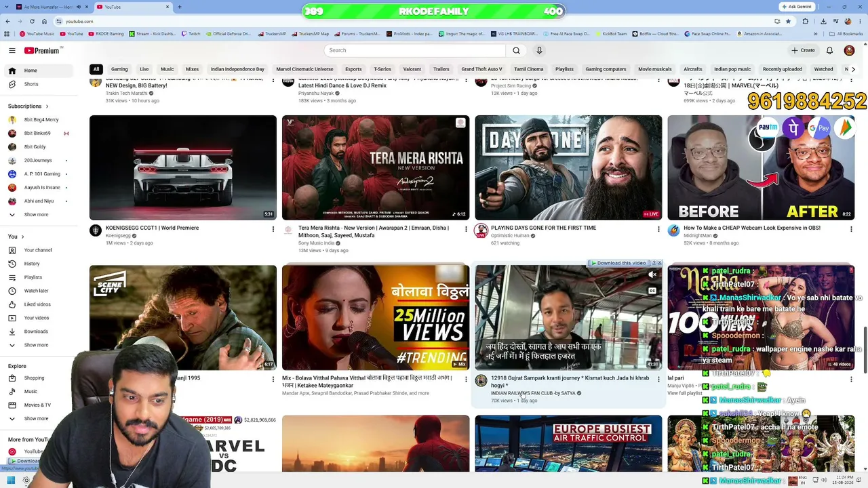Bookmark this page with the star icon
868x488 pixels.
[x=788, y=21]
